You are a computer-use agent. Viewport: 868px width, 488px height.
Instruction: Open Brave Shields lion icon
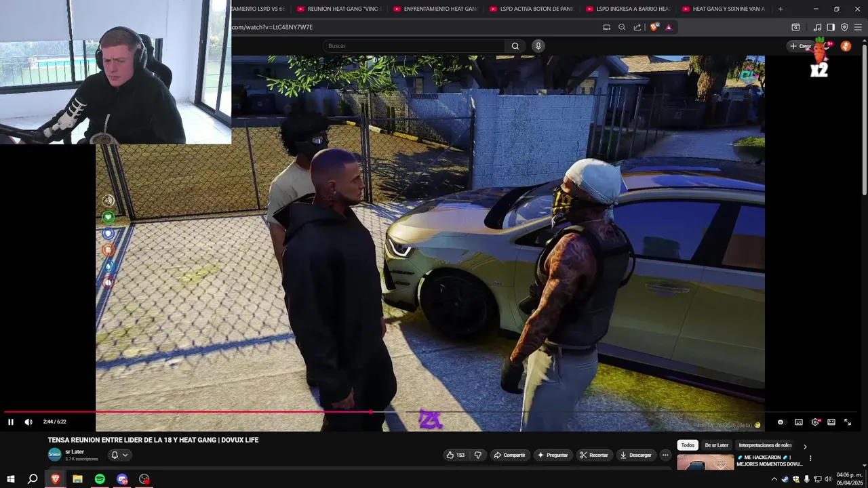pyautogui.click(x=654, y=27)
